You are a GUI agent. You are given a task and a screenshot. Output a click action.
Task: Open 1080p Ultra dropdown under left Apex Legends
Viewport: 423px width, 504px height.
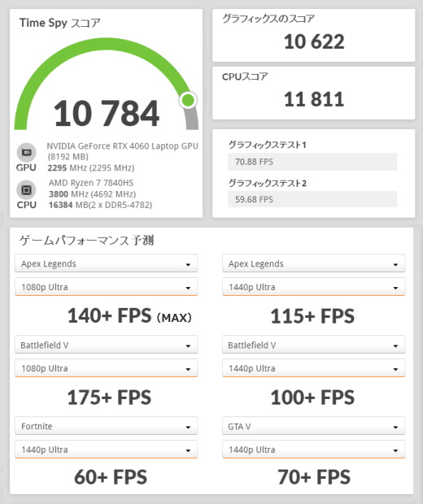(106, 287)
